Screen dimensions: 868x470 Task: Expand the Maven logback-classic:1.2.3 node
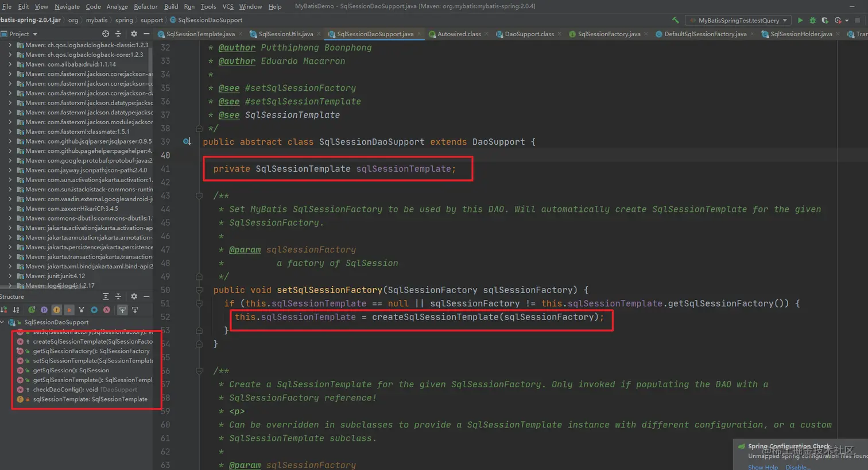tap(10, 45)
